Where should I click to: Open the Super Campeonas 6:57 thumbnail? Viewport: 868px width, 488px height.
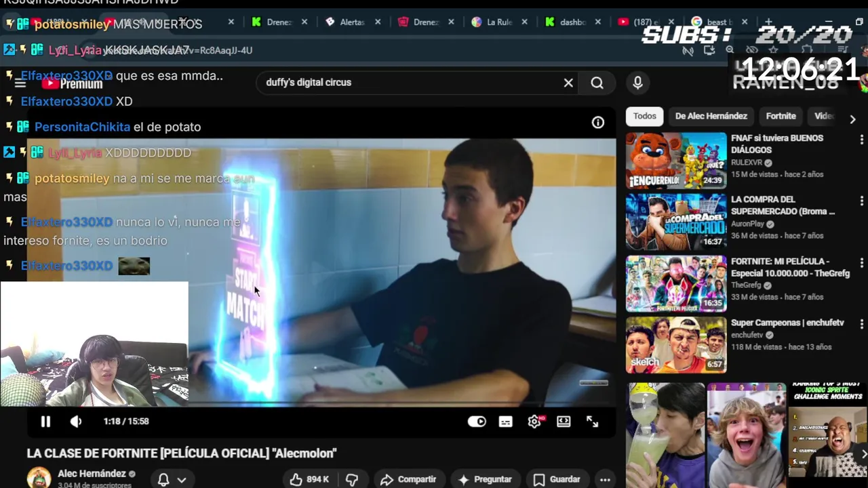tap(676, 345)
